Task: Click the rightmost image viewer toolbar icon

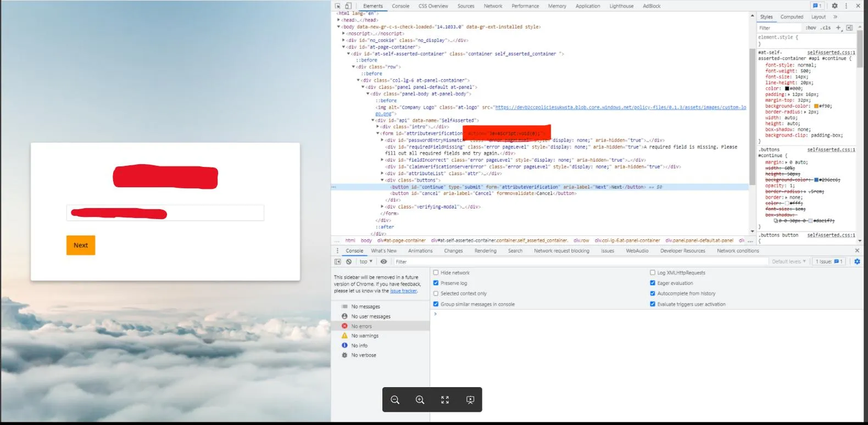Action: point(470,400)
